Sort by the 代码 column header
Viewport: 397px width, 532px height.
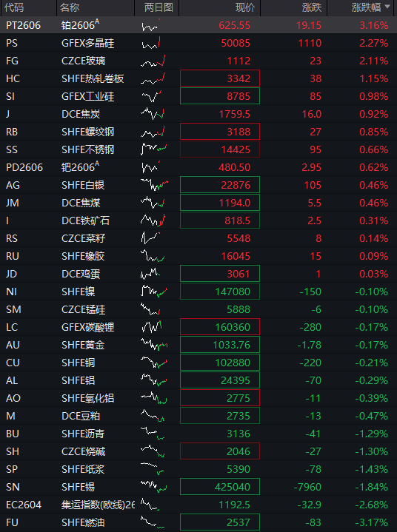point(14,7)
